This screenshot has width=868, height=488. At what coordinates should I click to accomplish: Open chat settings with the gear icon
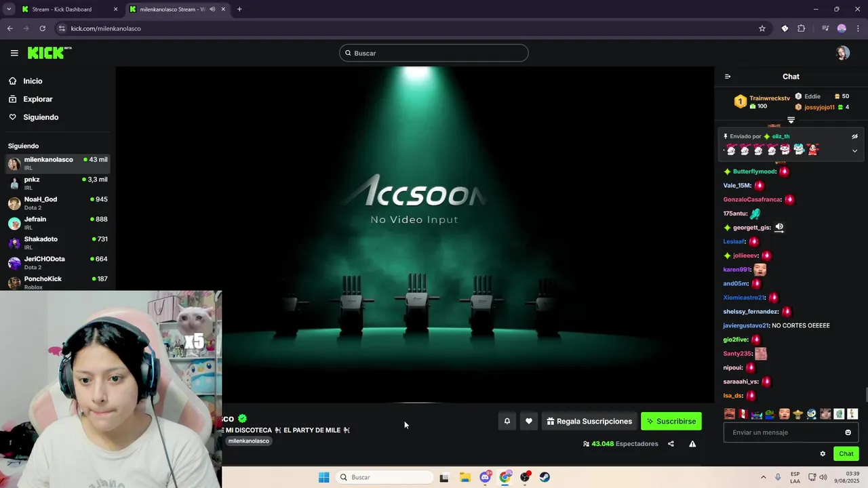[823, 453]
